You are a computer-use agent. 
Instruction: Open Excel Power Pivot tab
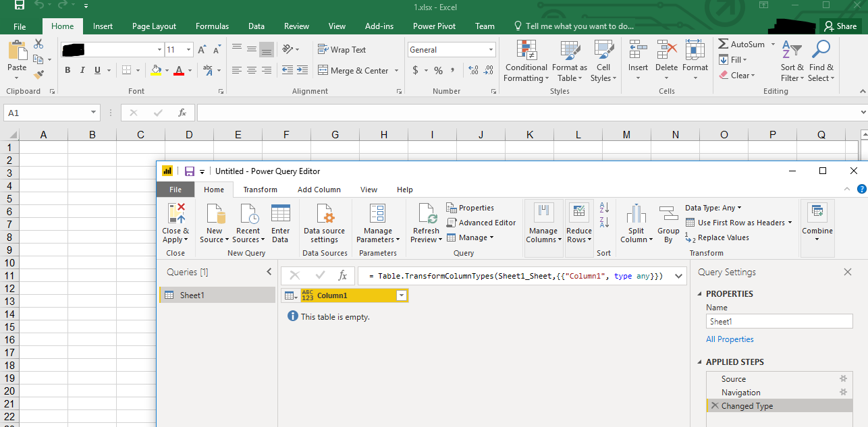tap(434, 26)
